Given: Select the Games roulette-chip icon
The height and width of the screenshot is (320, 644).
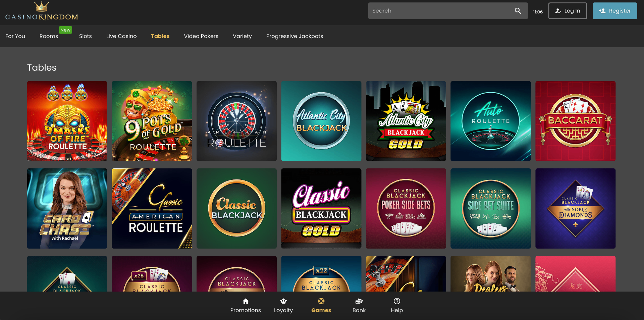Looking at the screenshot, I should 321,301.
